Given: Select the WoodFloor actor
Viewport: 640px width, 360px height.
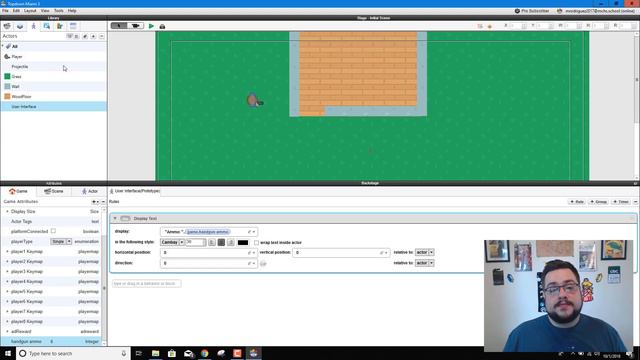Looking at the screenshot, I should pyautogui.click(x=53, y=96).
